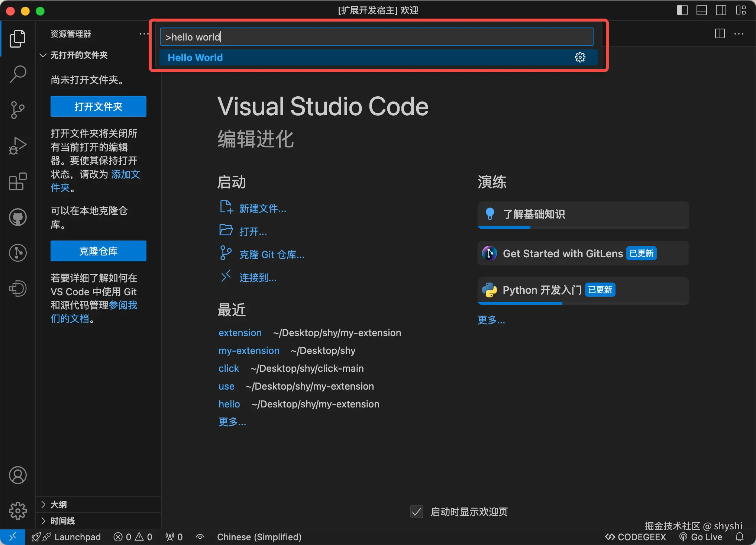Open Run and Debug view

[17, 146]
